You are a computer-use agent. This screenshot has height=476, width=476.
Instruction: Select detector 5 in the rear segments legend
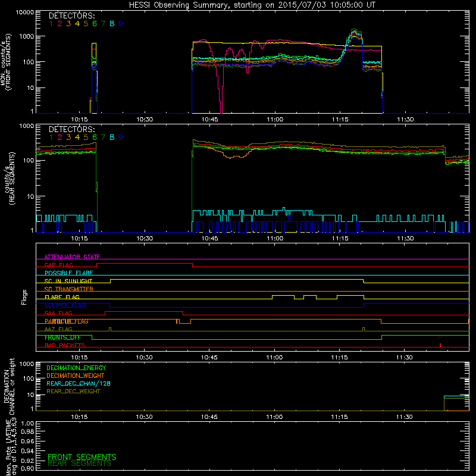click(x=86, y=137)
